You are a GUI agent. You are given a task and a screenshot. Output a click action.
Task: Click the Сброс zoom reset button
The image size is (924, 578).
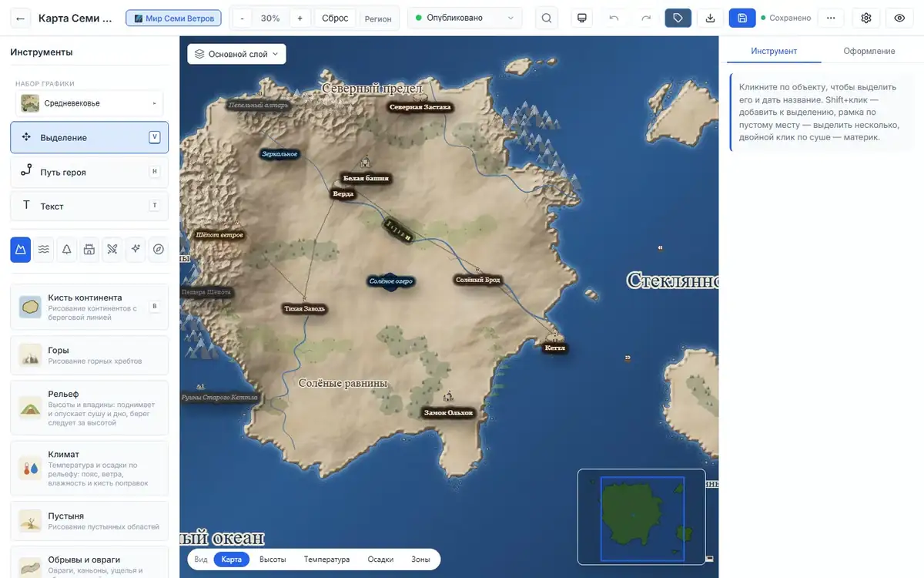pyautogui.click(x=335, y=18)
